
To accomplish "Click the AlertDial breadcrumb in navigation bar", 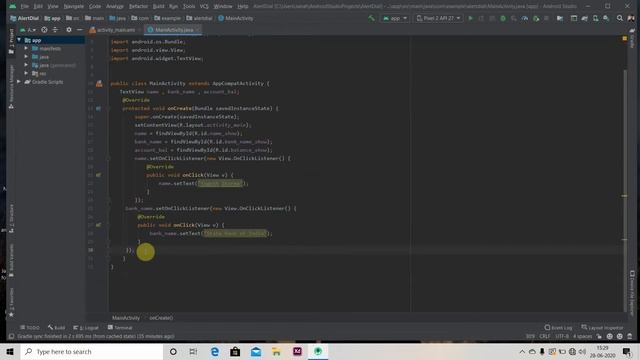I will click(24, 18).
